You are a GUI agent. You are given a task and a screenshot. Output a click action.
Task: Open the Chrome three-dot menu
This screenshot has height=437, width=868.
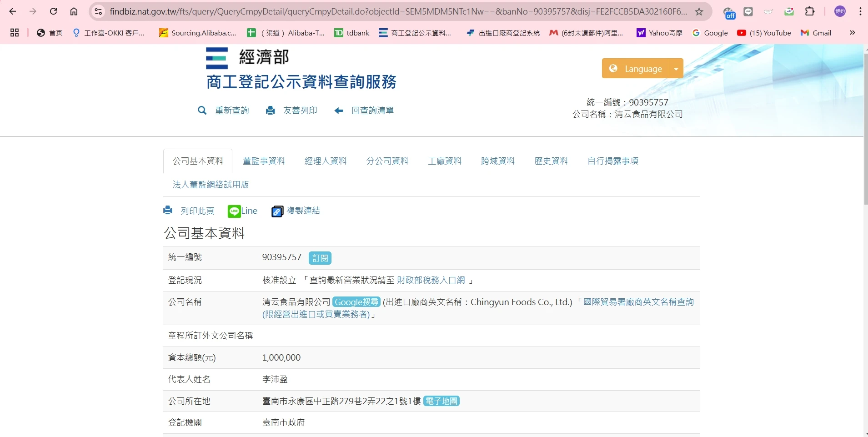pos(860,12)
